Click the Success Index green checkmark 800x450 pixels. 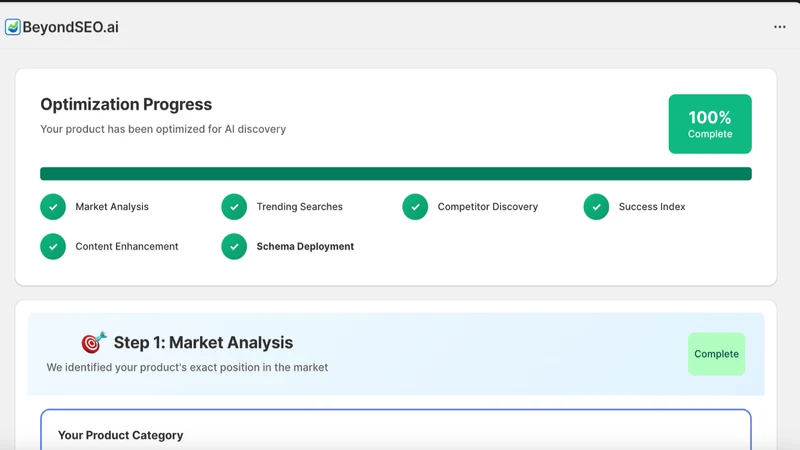click(596, 207)
